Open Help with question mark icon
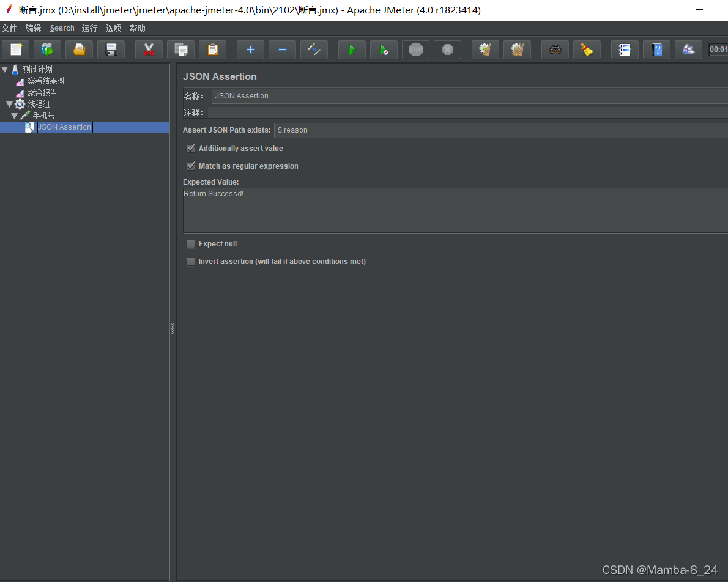Image resolution: width=728 pixels, height=582 pixels. tap(656, 50)
